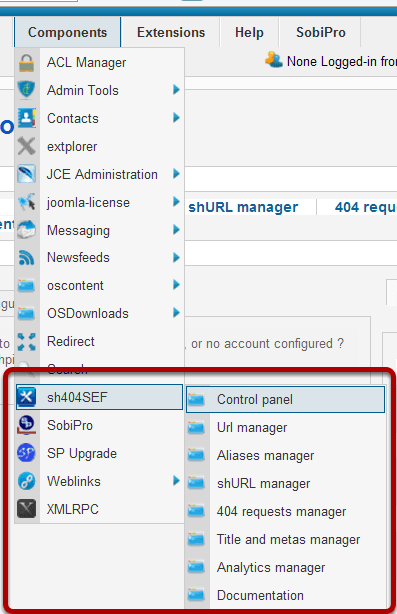
Task: Expand the JCE Administration submenu arrow
Action: pos(176,173)
